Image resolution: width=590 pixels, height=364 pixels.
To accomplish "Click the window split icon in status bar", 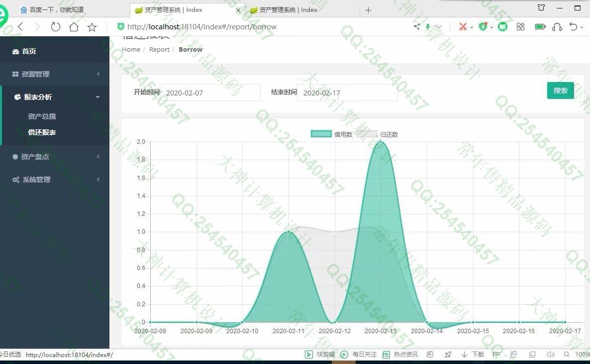I will [x=532, y=354].
